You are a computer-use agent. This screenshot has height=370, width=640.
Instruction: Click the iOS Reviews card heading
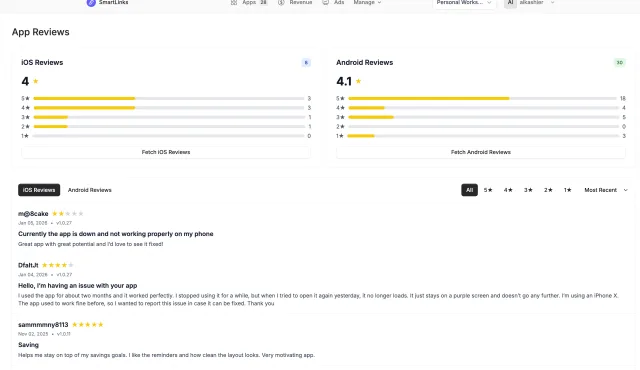tap(42, 62)
